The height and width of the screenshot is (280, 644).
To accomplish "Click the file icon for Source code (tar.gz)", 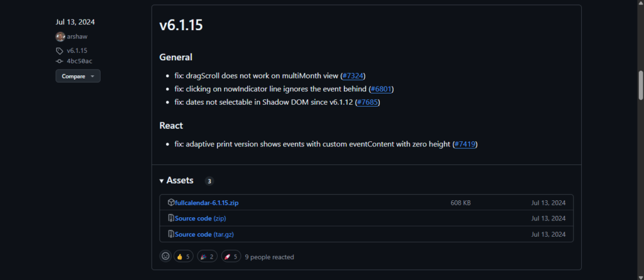I will (x=171, y=234).
